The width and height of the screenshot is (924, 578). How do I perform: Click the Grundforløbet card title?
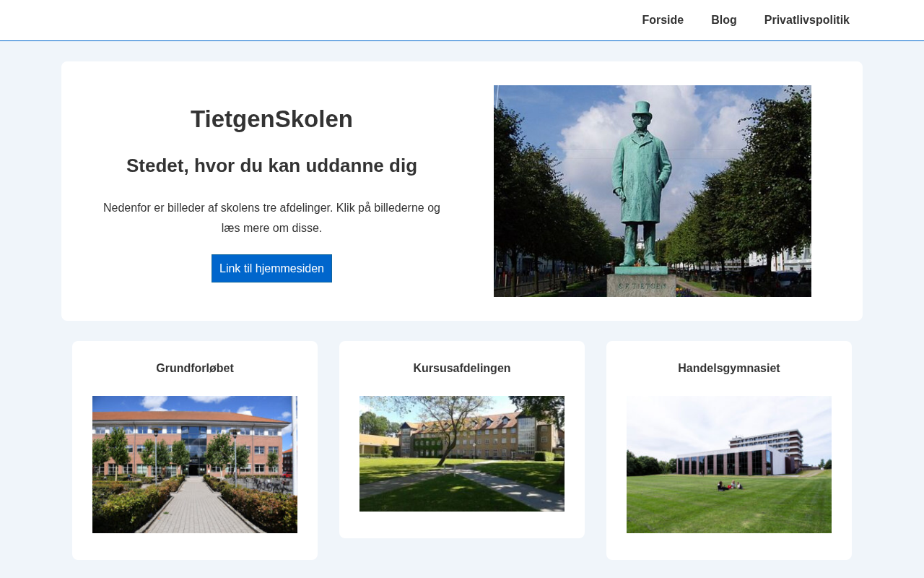pos(195,368)
